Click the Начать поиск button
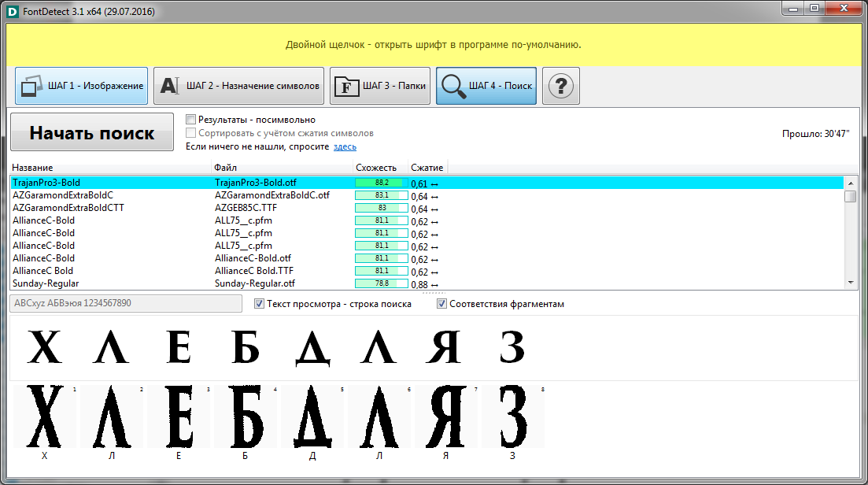The width and height of the screenshot is (868, 485). [92, 132]
